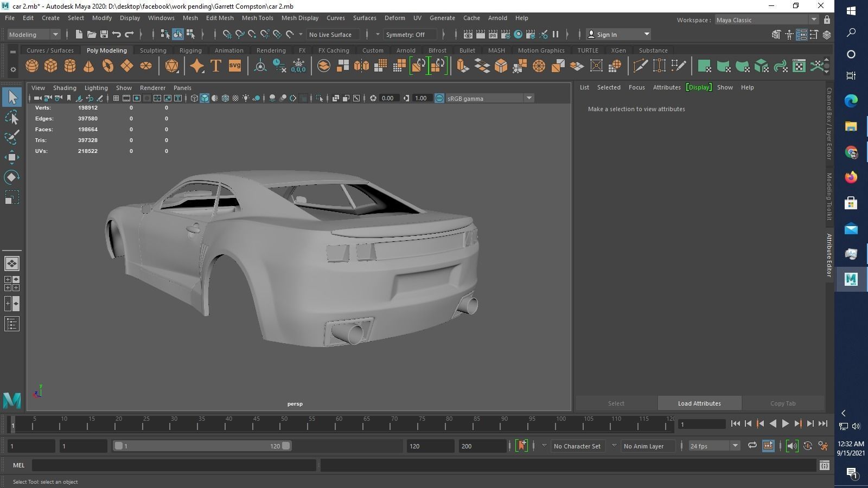868x488 pixels.
Task: Click the freeze transformations snowflake icon
Action: 298,66
